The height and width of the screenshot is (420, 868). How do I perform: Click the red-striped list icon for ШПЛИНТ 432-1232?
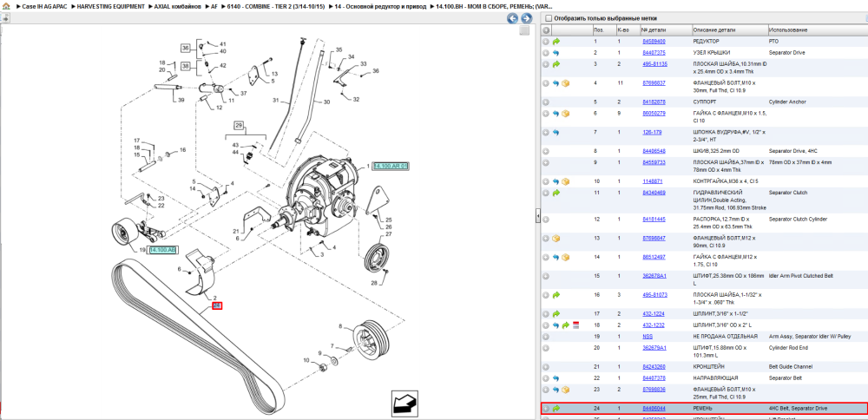point(575,325)
